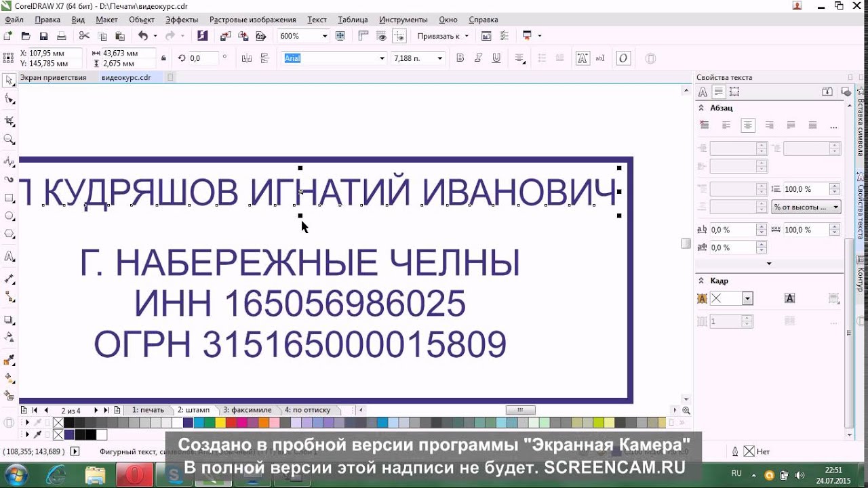Expand more paragraph options arrow
Viewport: 868px width, 488px height.
(x=768, y=263)
